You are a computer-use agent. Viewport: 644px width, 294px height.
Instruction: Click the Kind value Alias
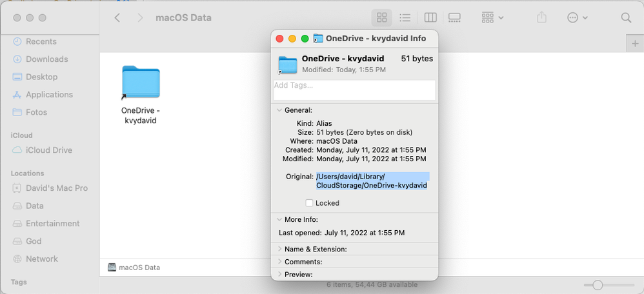point(324,123)
